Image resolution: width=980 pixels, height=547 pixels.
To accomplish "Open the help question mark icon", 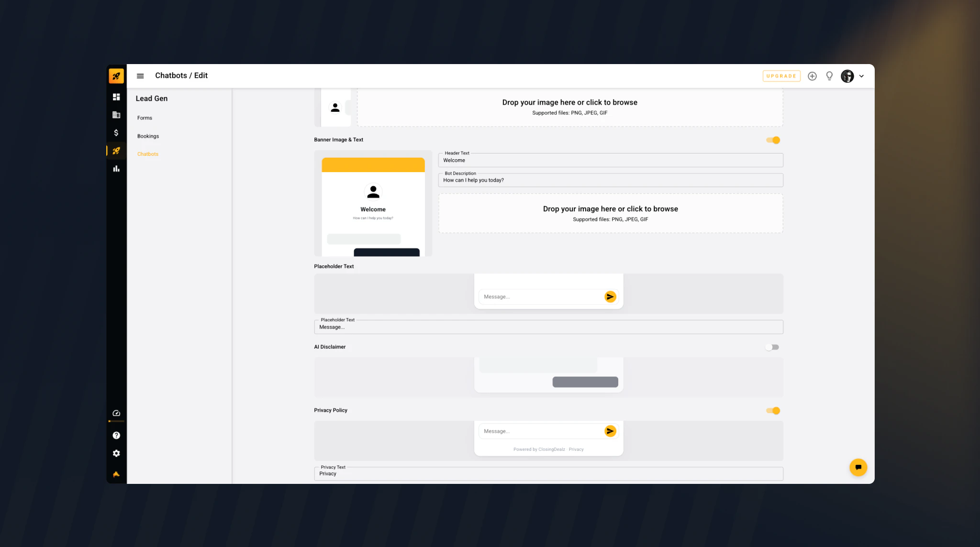I will pyautogui.click(x=116, y=436).
